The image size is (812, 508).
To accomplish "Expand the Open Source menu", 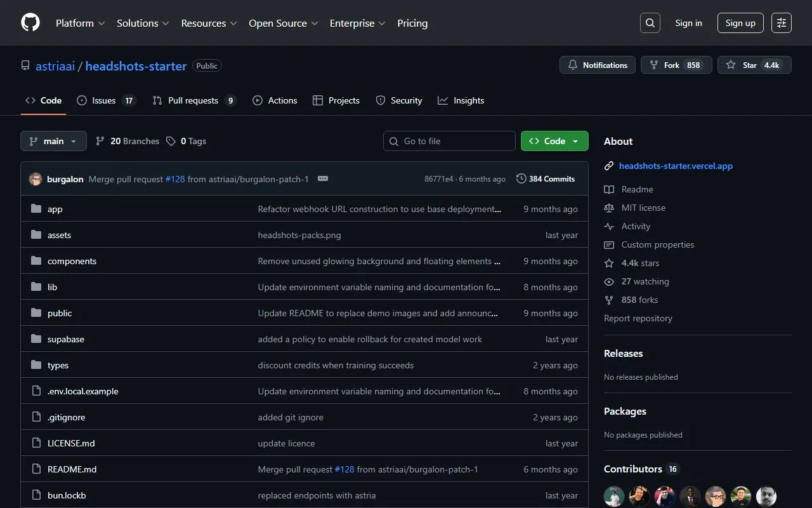I will tap(283, 23).
